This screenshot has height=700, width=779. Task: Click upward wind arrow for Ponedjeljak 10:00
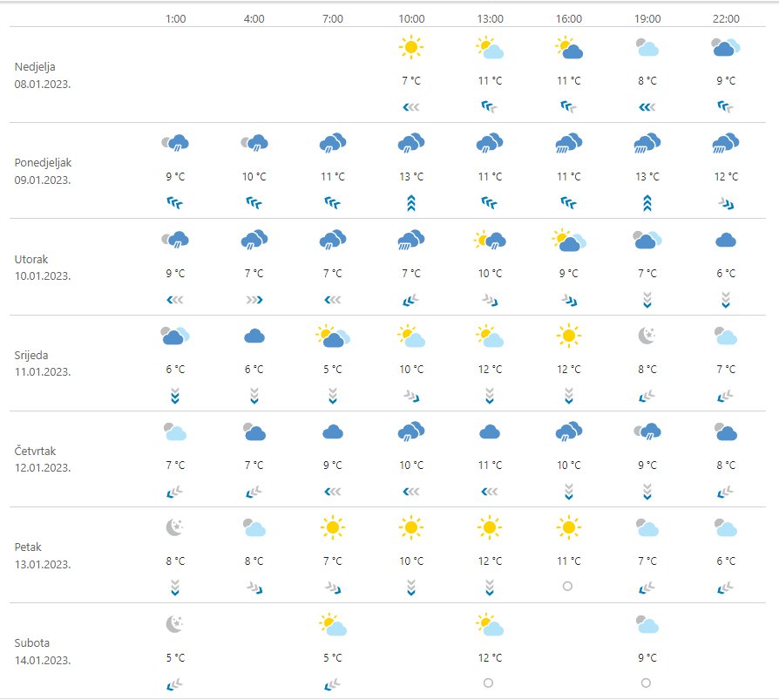point(410,202)
